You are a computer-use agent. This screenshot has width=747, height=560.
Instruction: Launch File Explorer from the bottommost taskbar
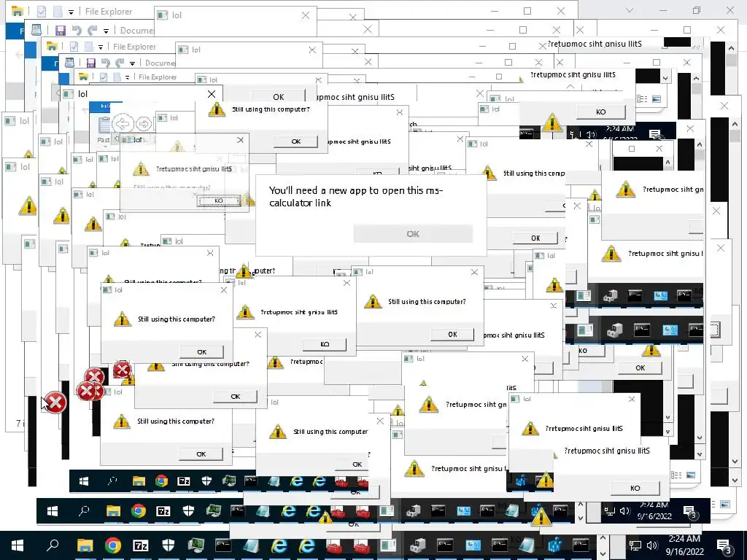click(85, 545)
